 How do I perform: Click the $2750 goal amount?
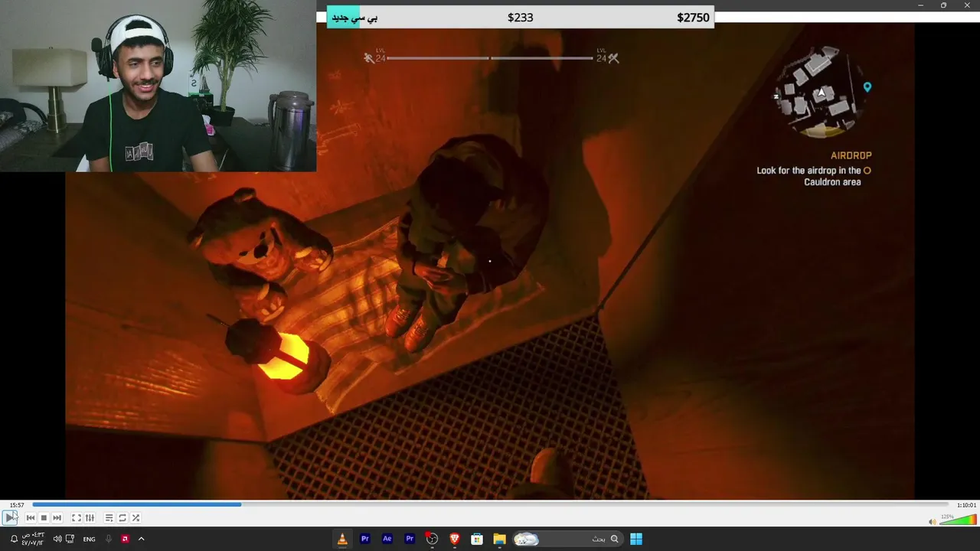pos(693,17)
